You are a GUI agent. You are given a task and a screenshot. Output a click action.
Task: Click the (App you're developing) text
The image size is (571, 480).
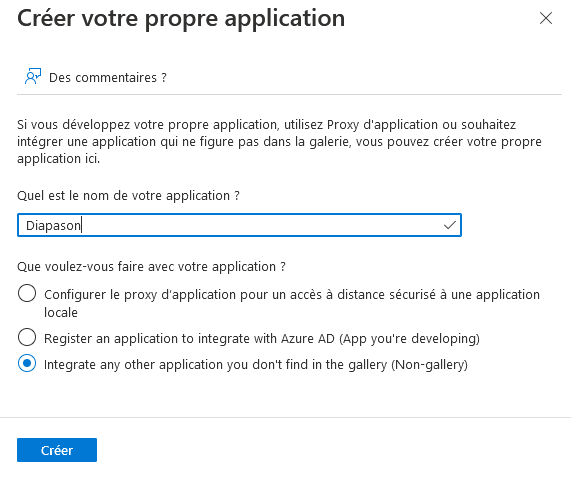(409, 339)
